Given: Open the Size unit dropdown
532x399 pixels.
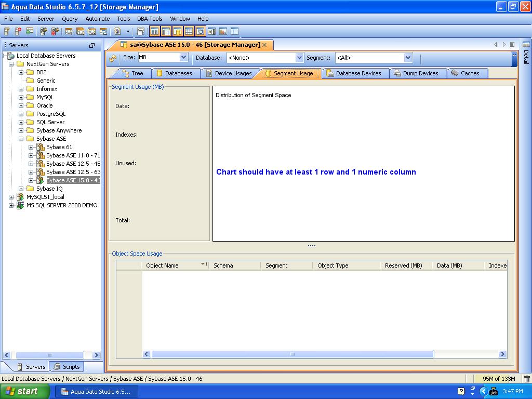Looking at the screenshot, I should (x=183, y=57).
